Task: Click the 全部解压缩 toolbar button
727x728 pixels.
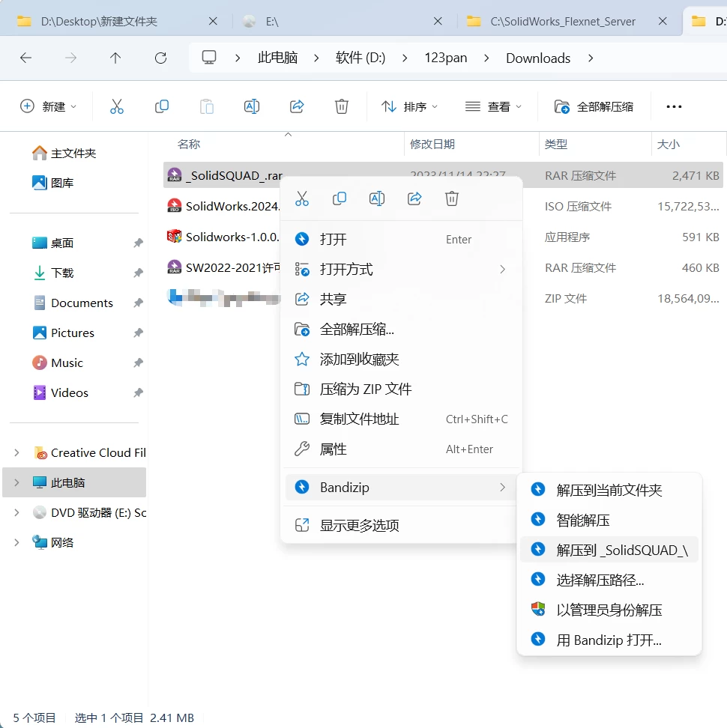Action: [594, 107]
